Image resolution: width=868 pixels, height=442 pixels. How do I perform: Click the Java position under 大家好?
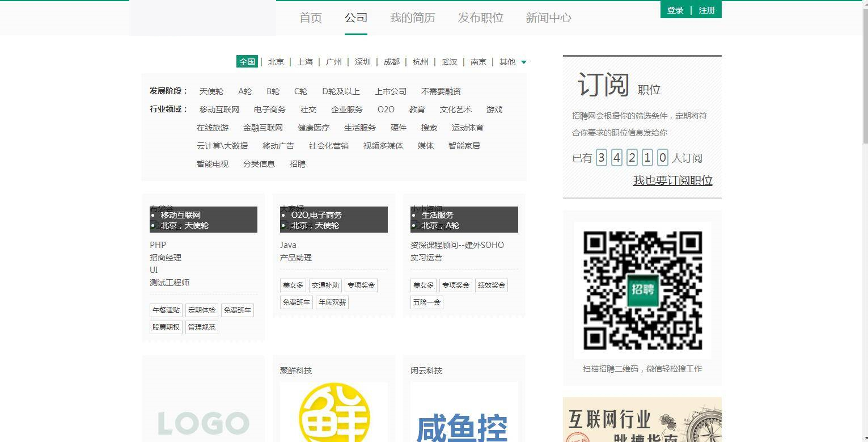tap(287, 245)
